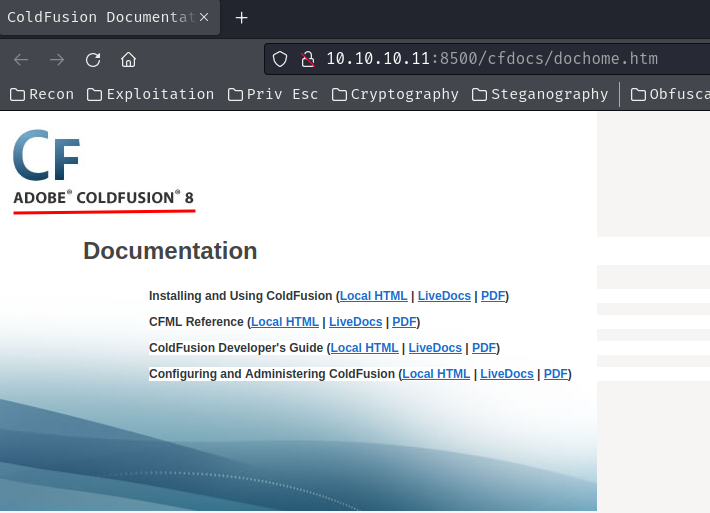Open the Priv Esc bookmarks folder
The width and height of the screenshot is (710, 513).
pos(273,94)
